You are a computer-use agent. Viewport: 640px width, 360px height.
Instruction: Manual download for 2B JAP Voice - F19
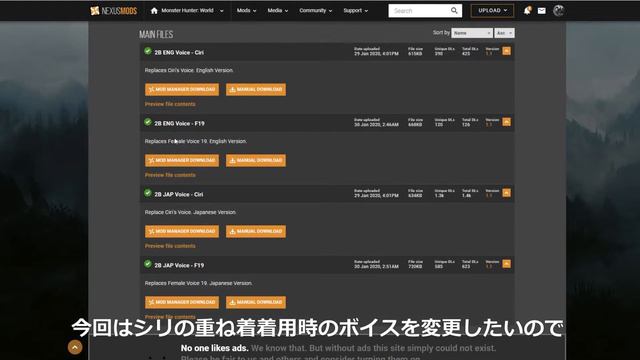[256, 302]
